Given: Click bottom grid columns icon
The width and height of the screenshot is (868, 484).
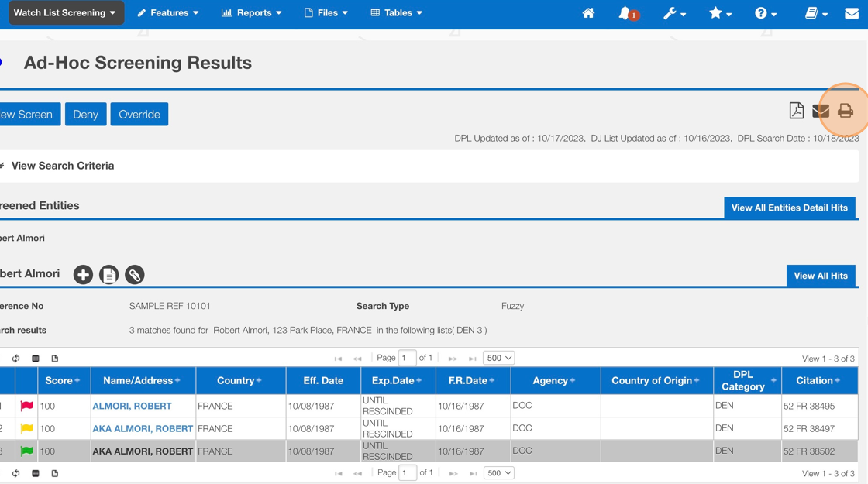Looking at the screenshot, I should click(36, 473).
